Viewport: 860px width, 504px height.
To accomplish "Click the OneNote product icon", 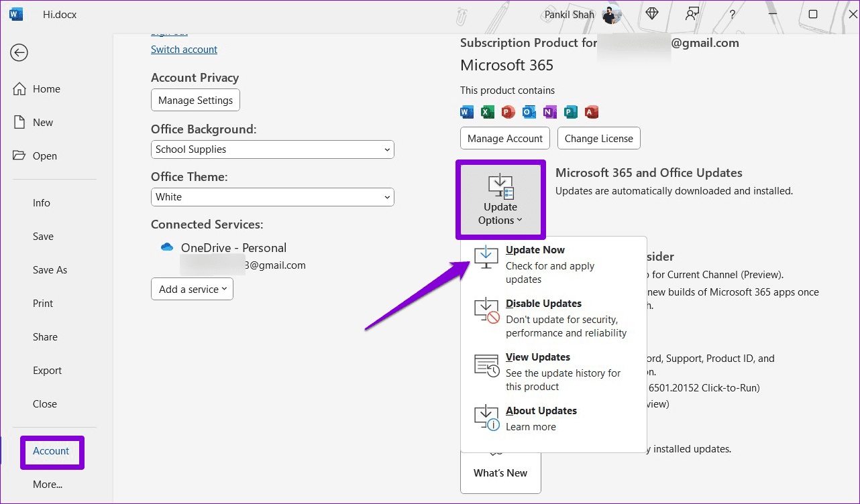I will click(549, 112).
